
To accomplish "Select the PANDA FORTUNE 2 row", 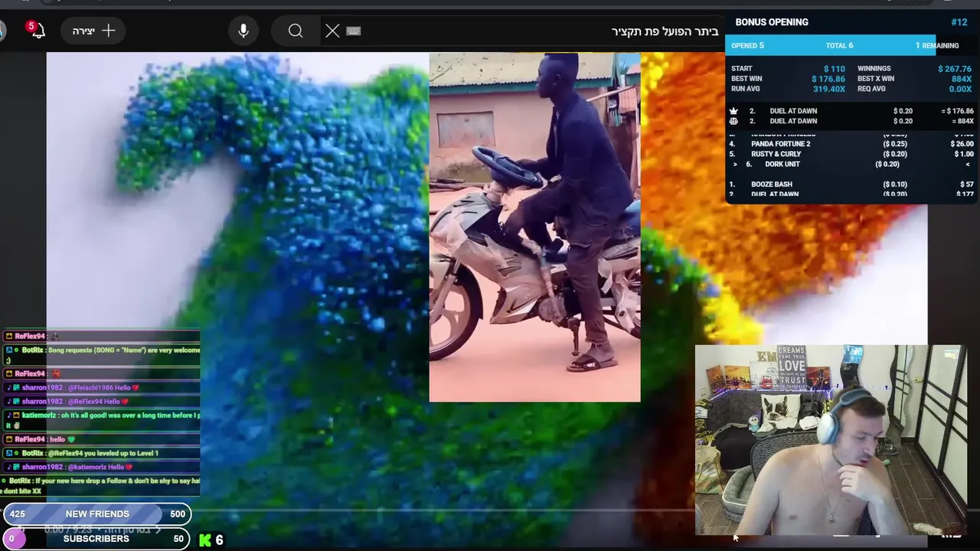I will [x=851, y=144].
